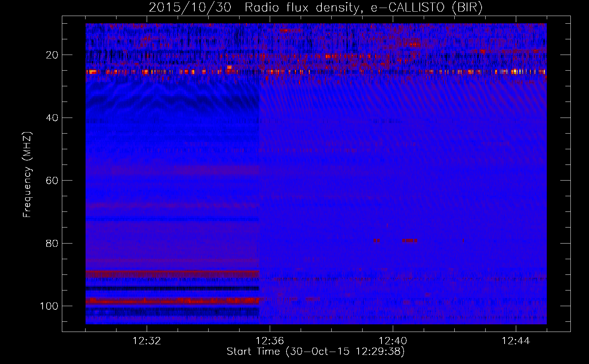This screenshot has height=364, width=589.
Task: Click the 20 frequency tick label
Action: click(x=52, y=55)
